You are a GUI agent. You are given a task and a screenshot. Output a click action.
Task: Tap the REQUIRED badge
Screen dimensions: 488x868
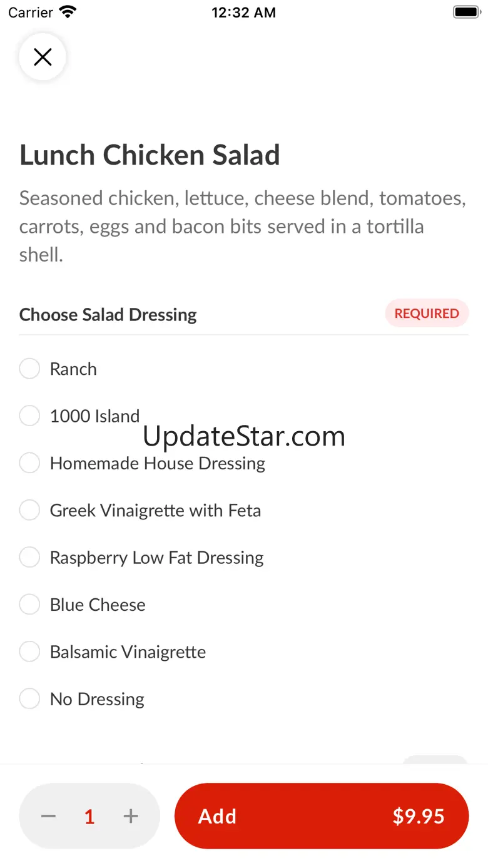tap(427, 314)
